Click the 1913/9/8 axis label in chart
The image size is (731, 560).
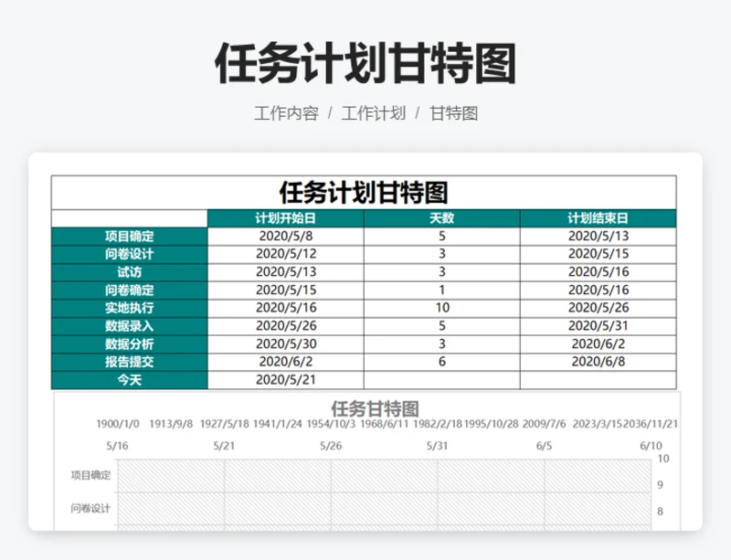point(171,424)
